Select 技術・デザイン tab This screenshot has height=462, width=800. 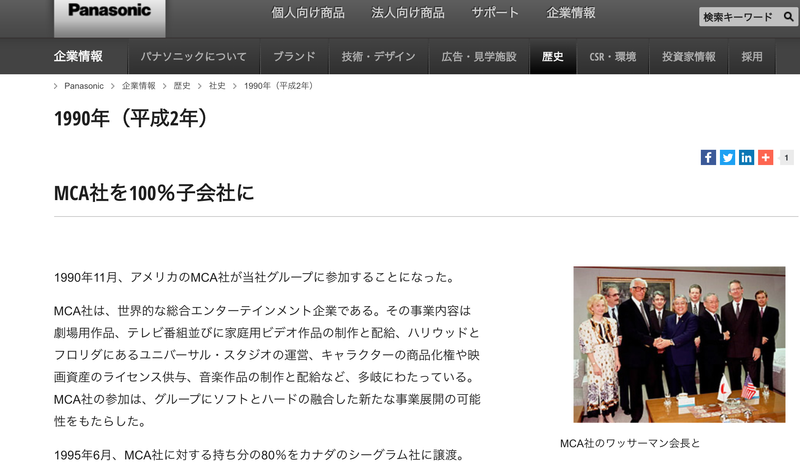(379, 57)
